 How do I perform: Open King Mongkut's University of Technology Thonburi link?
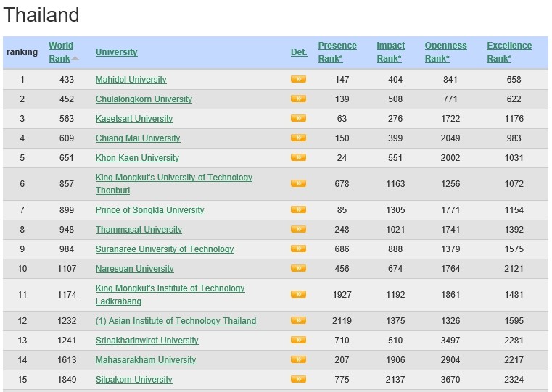[174, 184]
